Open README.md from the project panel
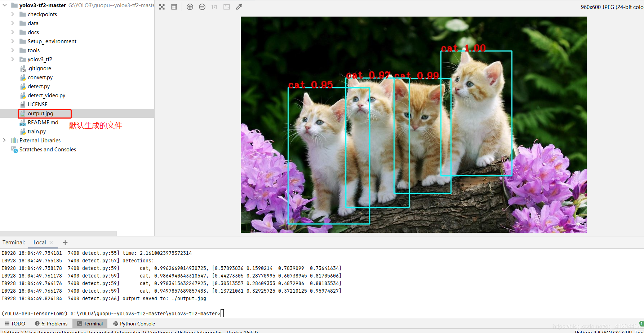This screenshot has height=333, width=644. coord(43,122)
